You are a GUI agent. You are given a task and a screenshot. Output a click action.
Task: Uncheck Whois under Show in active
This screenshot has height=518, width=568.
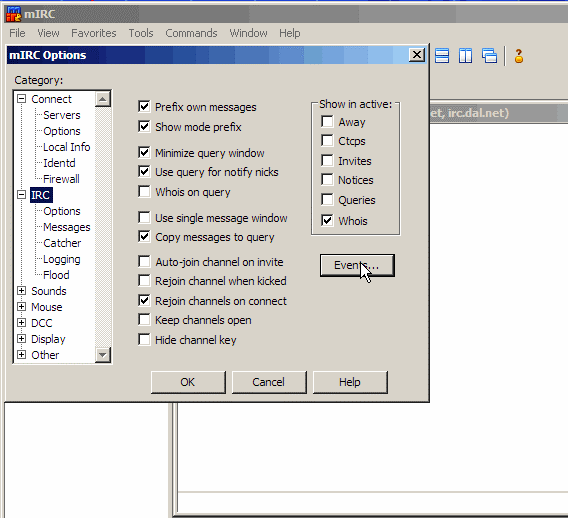(327, 220)
